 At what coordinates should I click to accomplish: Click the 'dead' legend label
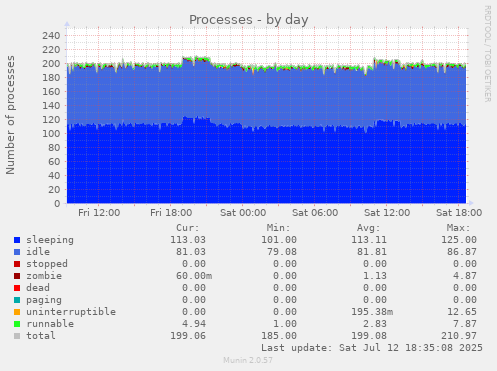tap(38, 288)
